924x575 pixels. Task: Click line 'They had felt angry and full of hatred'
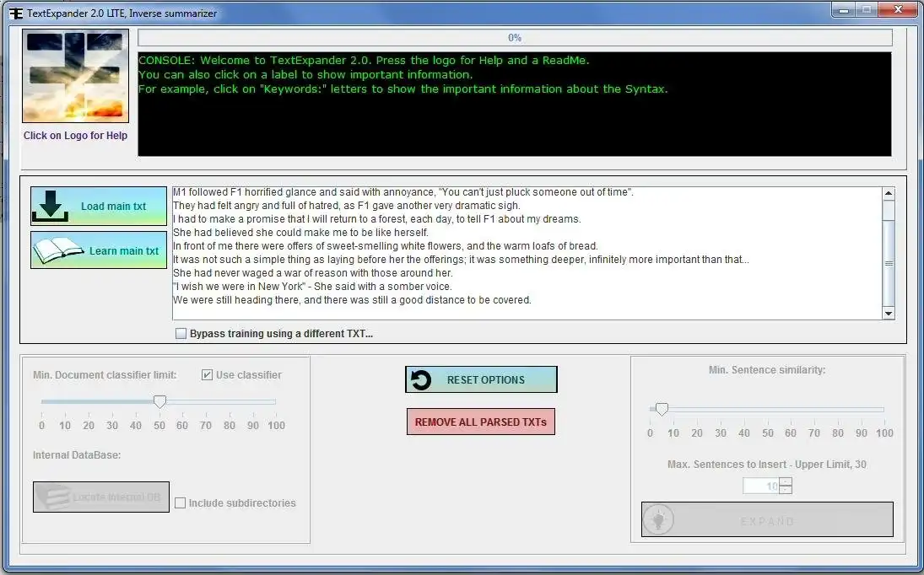pyautogui.click(x=347, y=206)
